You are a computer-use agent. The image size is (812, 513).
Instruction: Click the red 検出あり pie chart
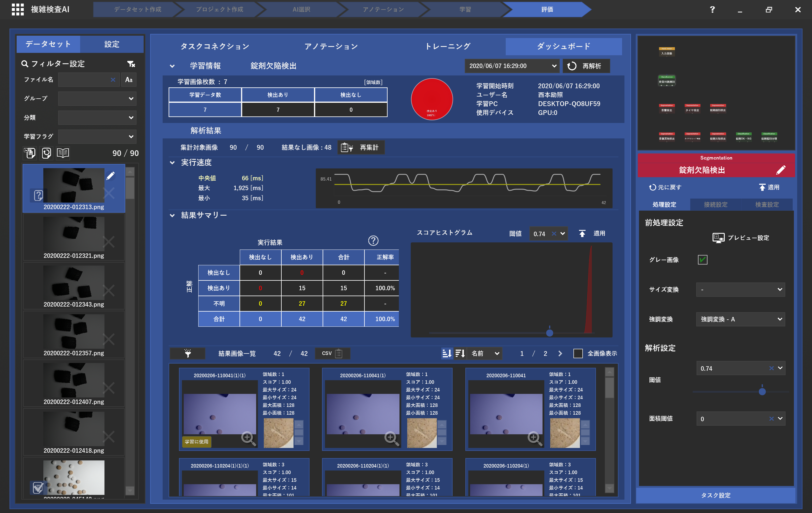[432, 99]
